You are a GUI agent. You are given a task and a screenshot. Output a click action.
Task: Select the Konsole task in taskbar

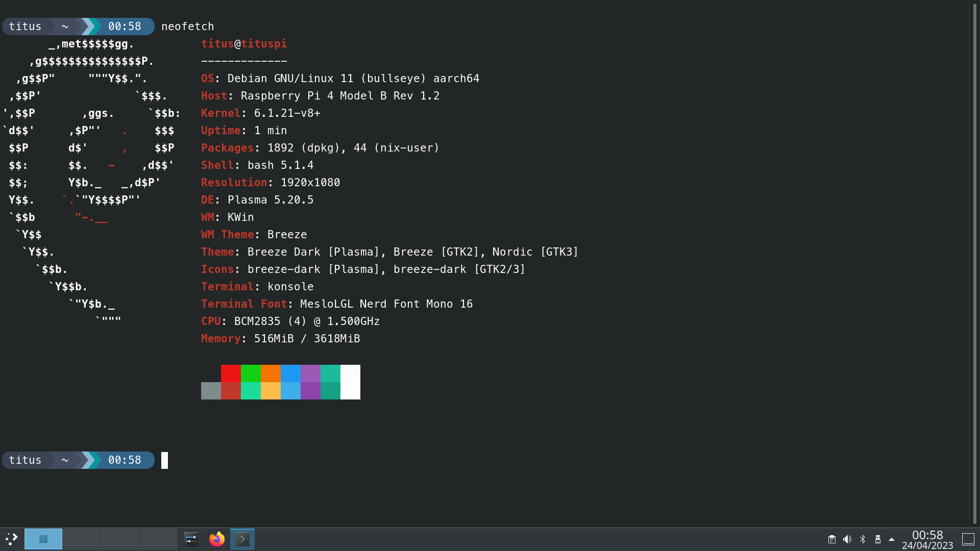click(242, 539)
